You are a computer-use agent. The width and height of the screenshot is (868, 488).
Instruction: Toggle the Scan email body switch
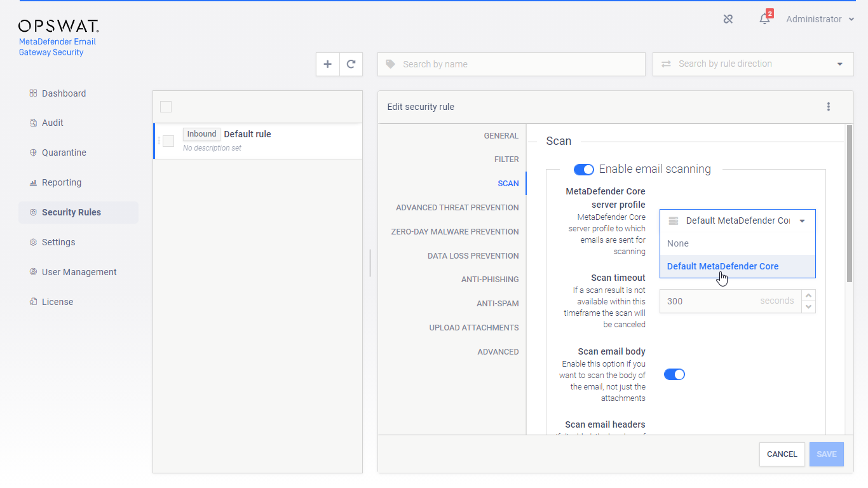674,374
